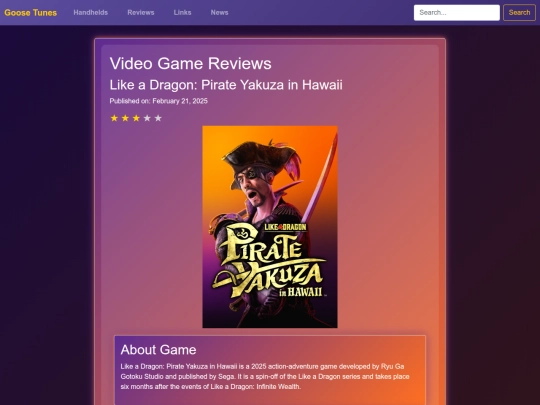Open the Goose Tunes home logo

tap(31, 13)
